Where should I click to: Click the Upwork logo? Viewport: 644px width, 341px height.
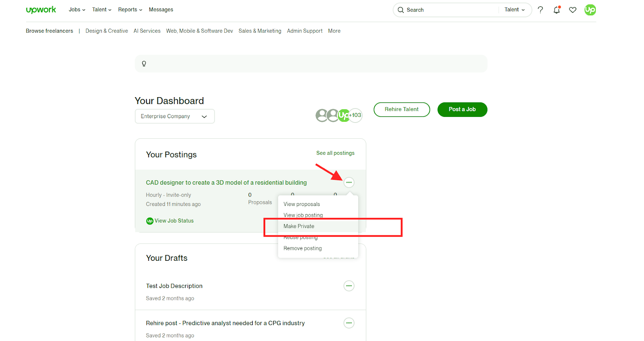pyautogui.click(x=41, y=10)
